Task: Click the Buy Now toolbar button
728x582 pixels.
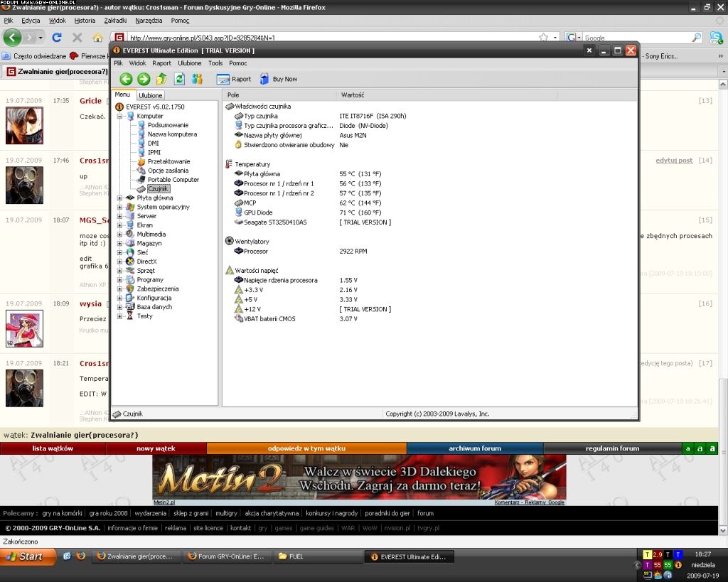Action: pyautogui.click(x=279, y=79)
